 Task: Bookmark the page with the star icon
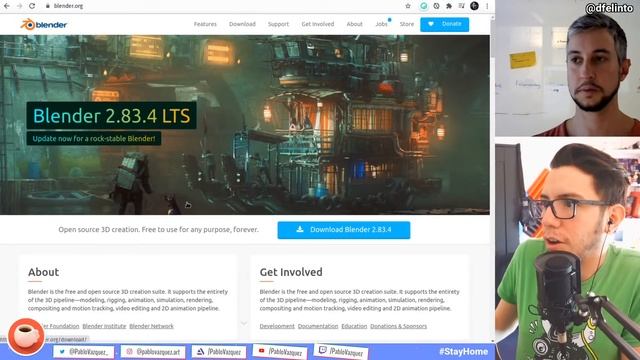408,6
